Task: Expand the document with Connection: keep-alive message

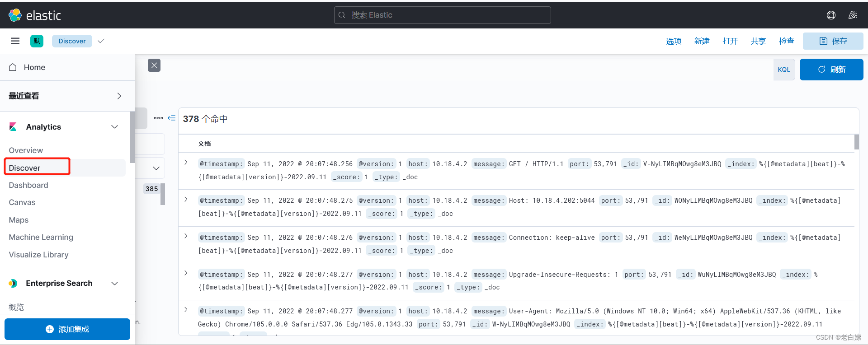Action: (x=186, y=236)
